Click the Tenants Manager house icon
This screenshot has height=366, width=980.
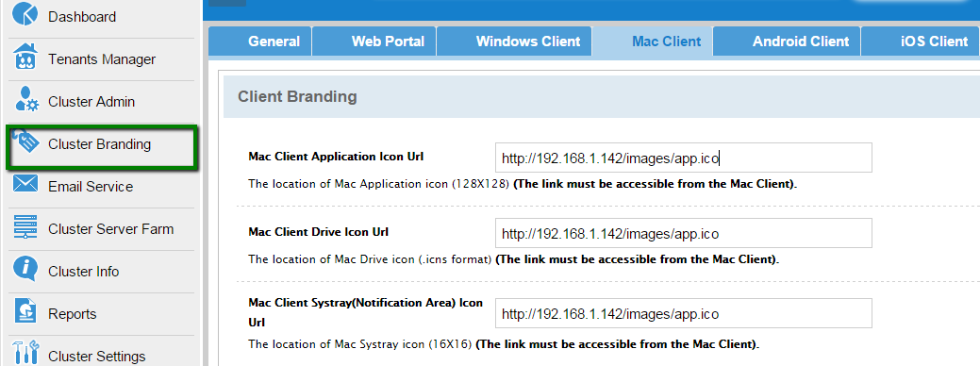[25, 58]
